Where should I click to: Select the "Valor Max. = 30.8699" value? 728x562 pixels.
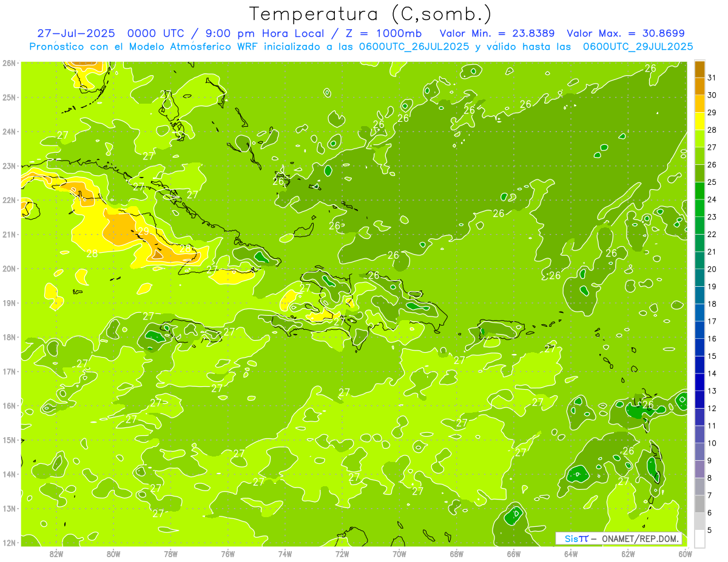(626, 33)
